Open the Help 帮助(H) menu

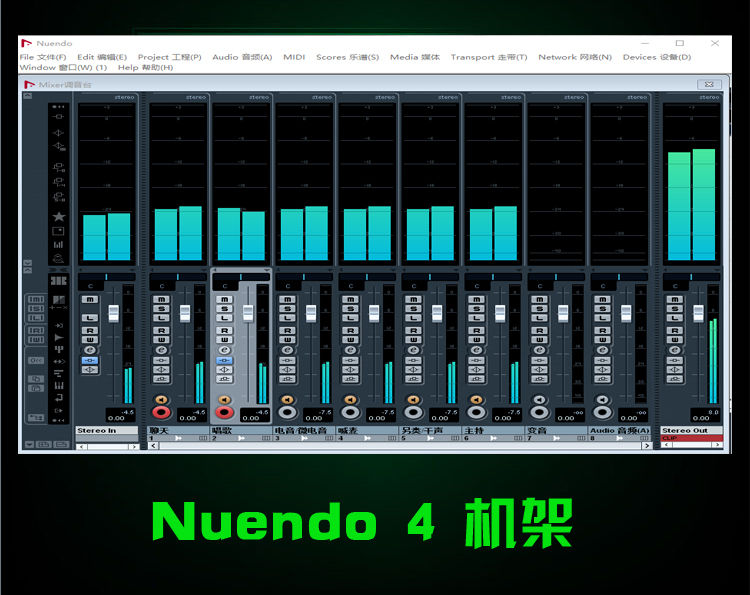point(145,67)
